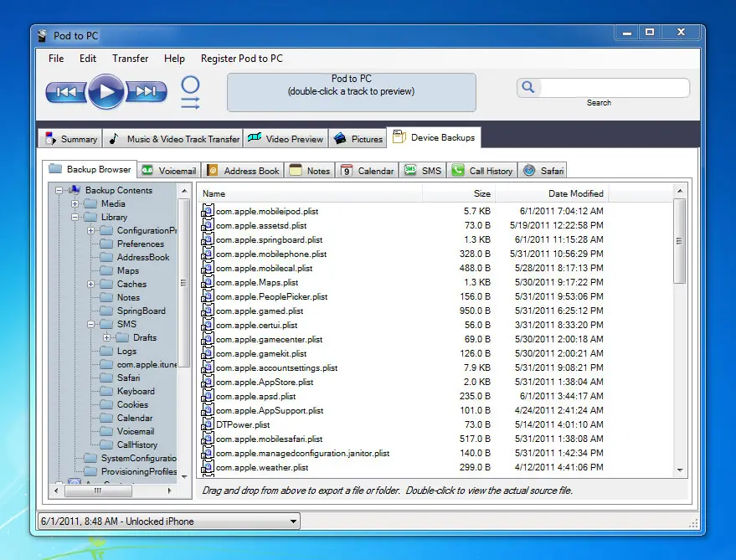Select com.apple.accountsettings.plist file row
The height and width of the screenshot is (560, 736).
403,367
